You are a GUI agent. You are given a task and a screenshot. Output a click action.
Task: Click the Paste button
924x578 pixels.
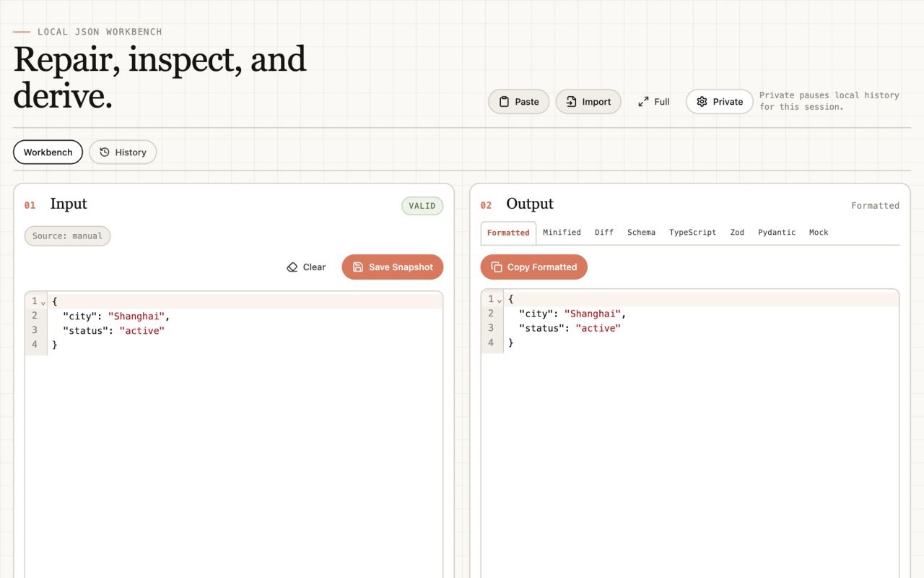518,102
